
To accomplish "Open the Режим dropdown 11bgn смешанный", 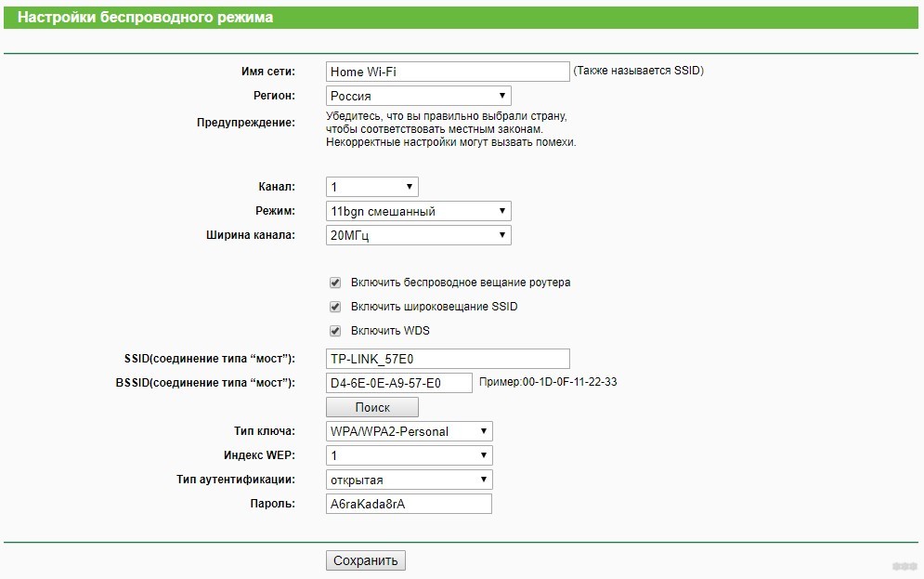I will 419,211.
